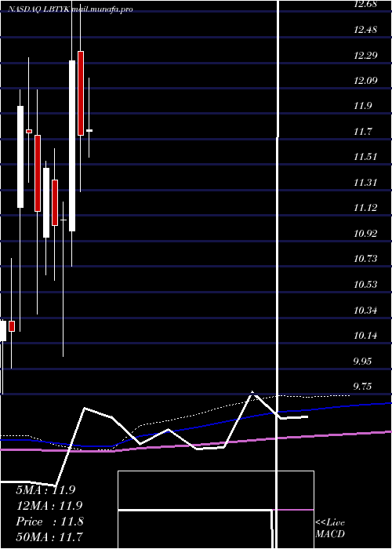Click the NASDAQ LBTYK chart title
The image size is (392, 549).
pos(70,9)
